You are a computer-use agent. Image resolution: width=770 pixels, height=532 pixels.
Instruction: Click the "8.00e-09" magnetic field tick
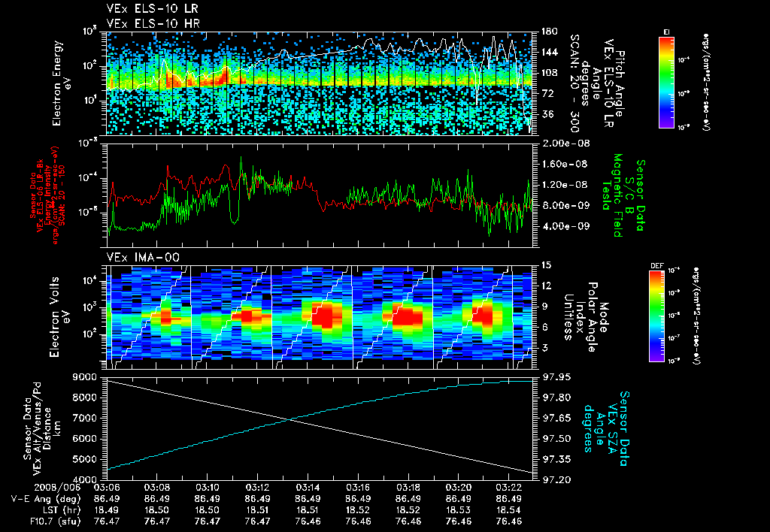pos(565,205)
